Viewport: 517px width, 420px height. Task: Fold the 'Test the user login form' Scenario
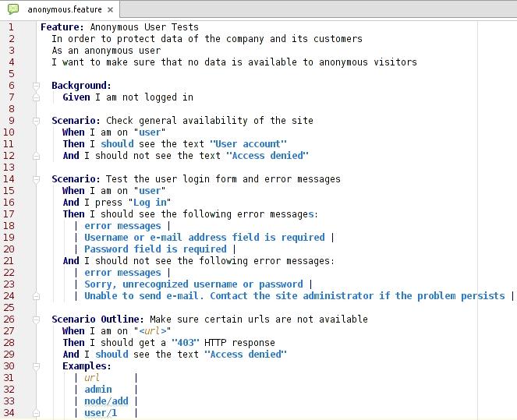[x=36, y=179]
